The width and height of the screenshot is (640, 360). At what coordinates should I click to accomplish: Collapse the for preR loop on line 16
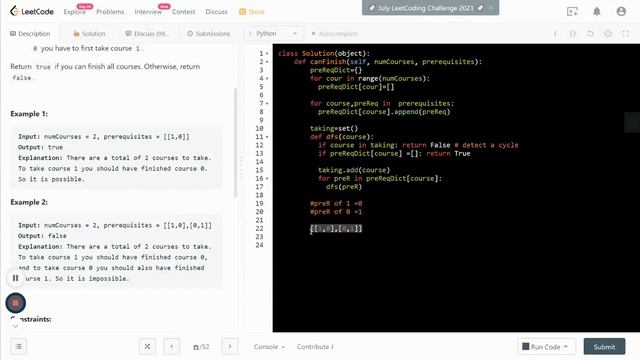(x=267, y=178)
